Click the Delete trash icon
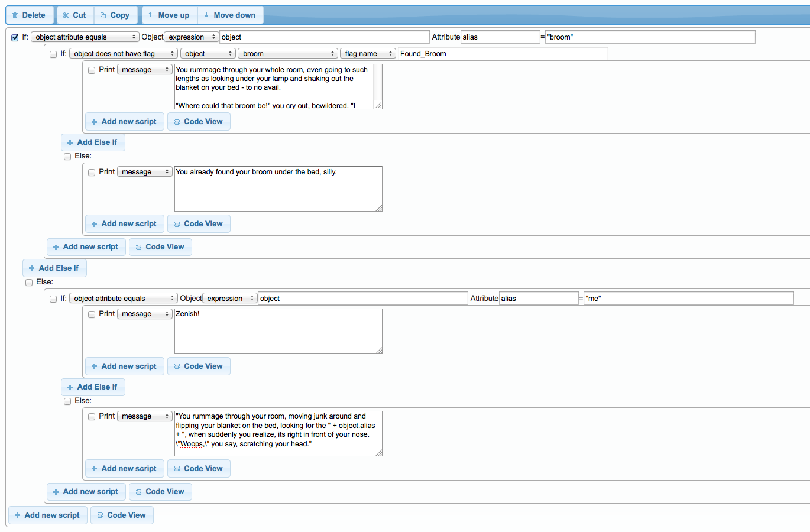Viewport: 810px width, 532px height. coord(14,15)
